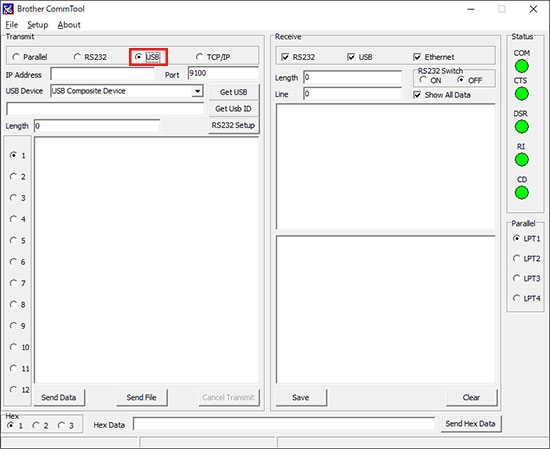Click the green DSR status light
Viewport: 550px width, 449px height.
tap(522, 127)
